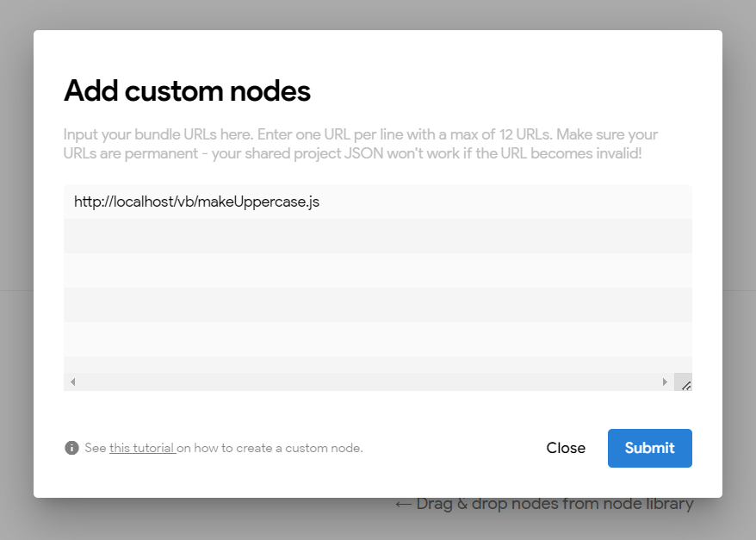
Task: Click the "Add custom nodes" heading
Action: click(187, 90)
